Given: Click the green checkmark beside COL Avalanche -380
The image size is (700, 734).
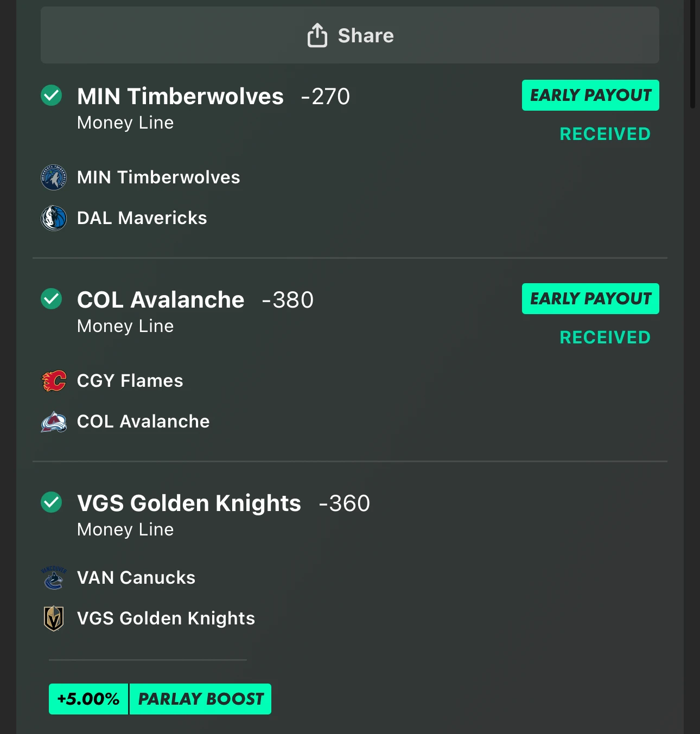Looking at the screenshot, I should click(52, 299).
